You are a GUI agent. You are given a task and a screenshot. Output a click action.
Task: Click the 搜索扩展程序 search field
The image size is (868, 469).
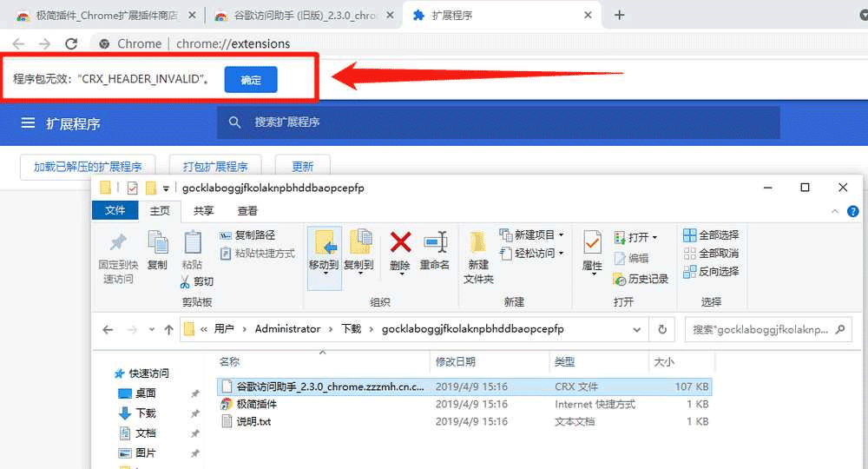pos(498,122)
